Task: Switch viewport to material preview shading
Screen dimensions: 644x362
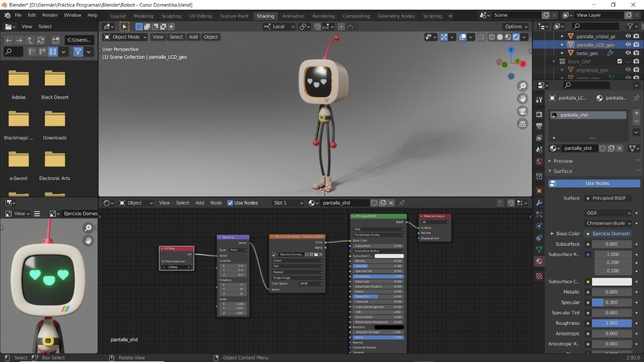Action: coord(508,37)
